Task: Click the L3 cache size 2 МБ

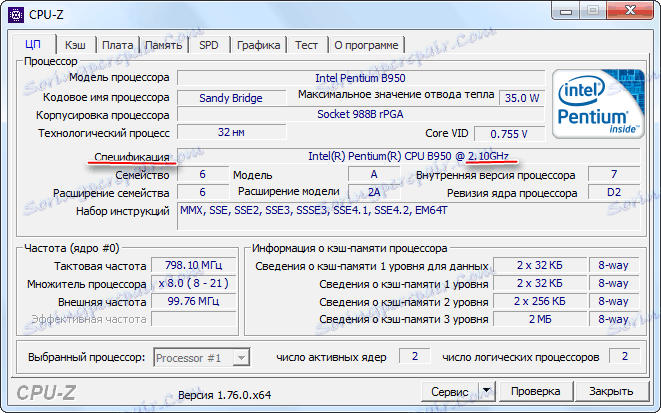Action: [x=540, y=319]
